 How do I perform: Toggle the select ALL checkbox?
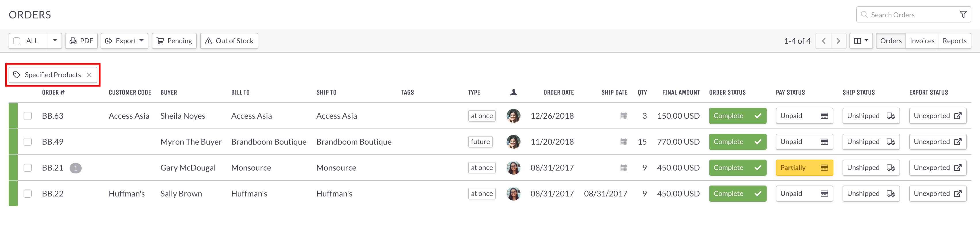pos(17,41)
